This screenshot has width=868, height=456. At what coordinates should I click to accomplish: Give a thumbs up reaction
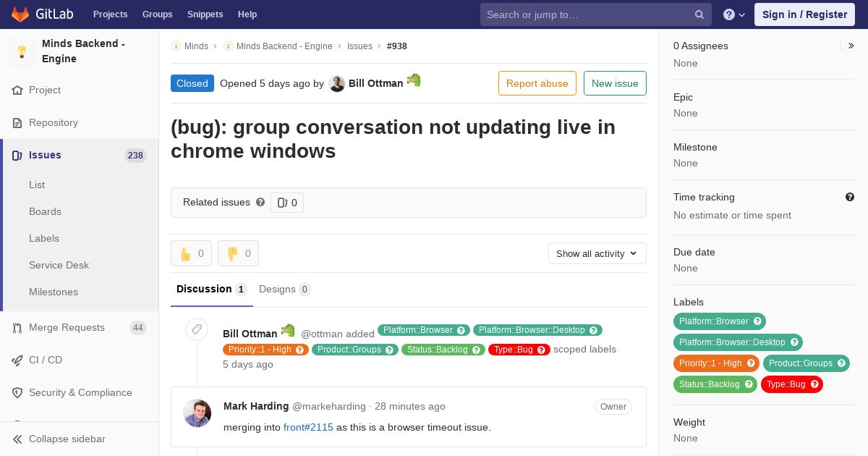[x=191, y=253]
